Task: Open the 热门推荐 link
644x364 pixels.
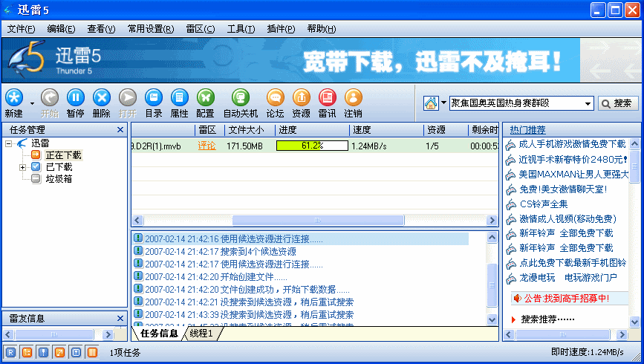Action: point(528,130)
